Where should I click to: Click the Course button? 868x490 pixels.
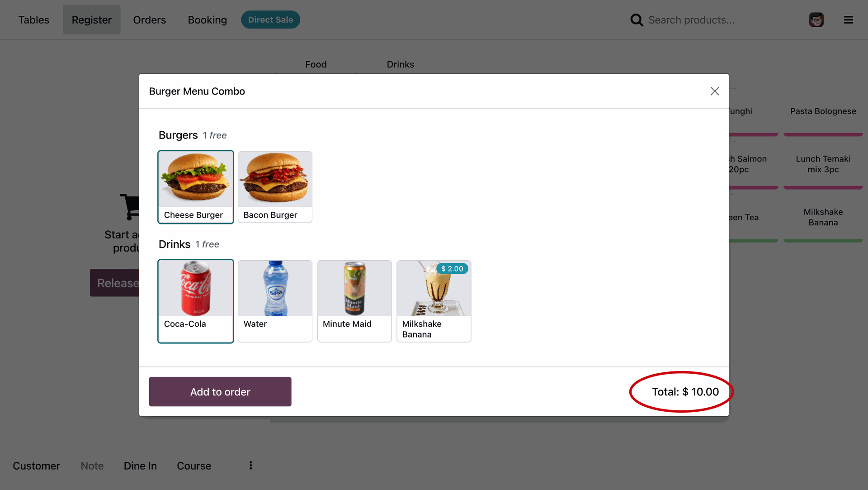click(194, 466)
